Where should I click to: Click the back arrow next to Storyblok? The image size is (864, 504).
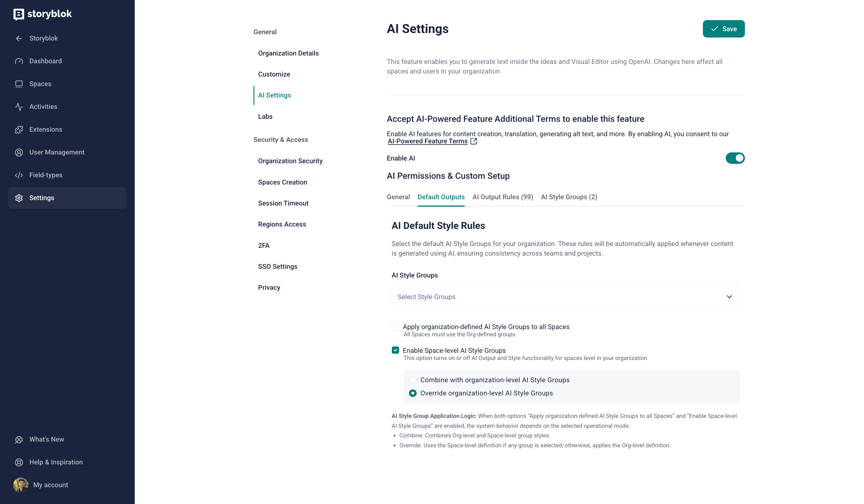pyautogui.click(x=19, y=38)
